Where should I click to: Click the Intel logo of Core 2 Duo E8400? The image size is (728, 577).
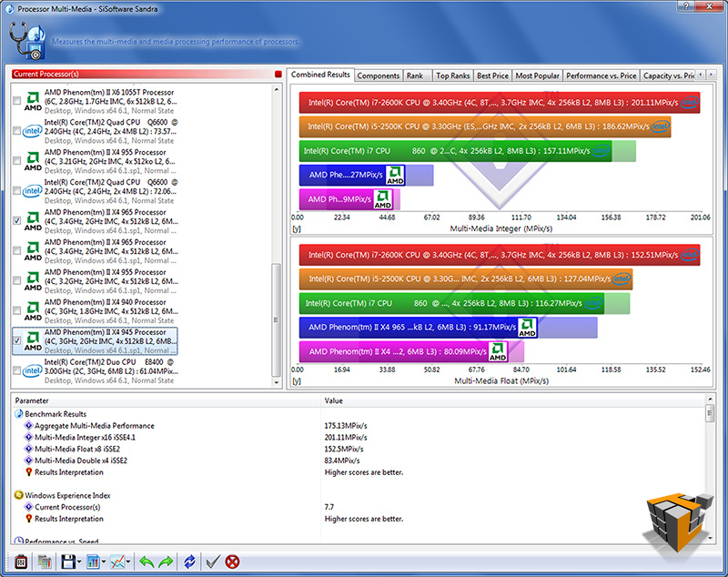(33, 370)
